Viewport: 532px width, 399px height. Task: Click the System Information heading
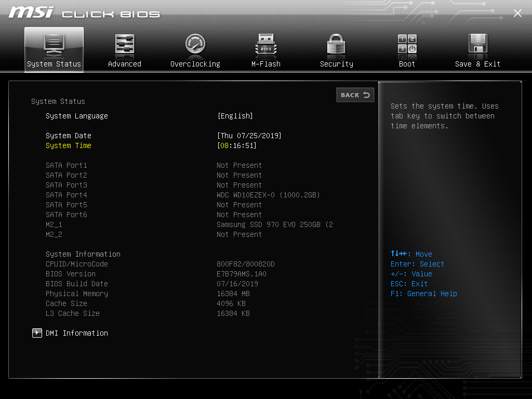tap(83, 254)
